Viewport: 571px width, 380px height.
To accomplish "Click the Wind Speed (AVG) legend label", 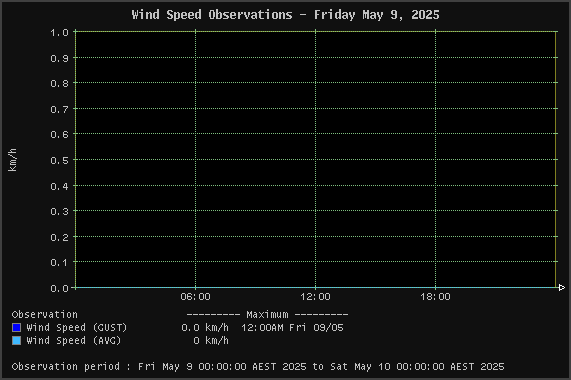I will coord(74,341).
